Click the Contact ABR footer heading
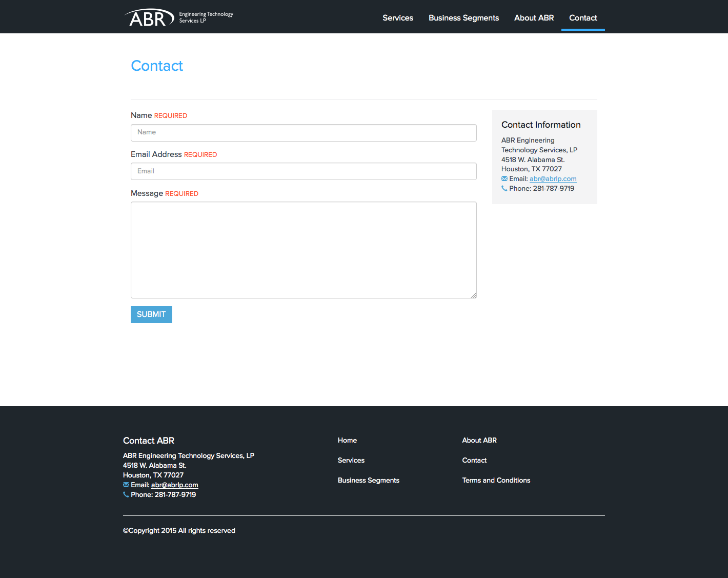This screenshot has height=578, width=728. coord(149,441)
